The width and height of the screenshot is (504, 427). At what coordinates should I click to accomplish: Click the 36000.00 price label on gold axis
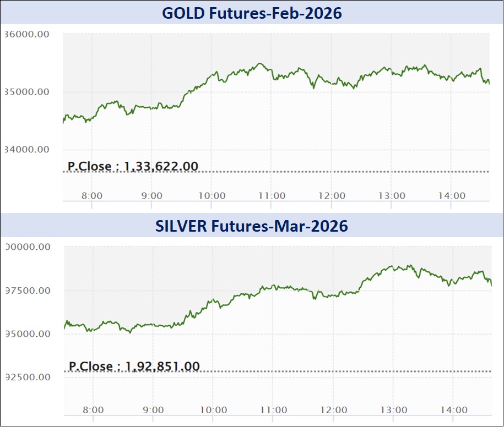[28, 34]
